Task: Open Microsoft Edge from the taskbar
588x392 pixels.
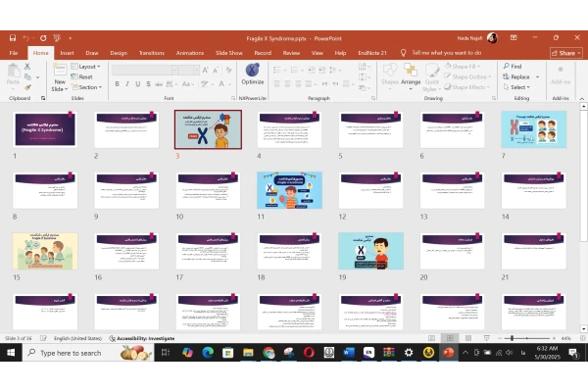Action: (208, 352)
